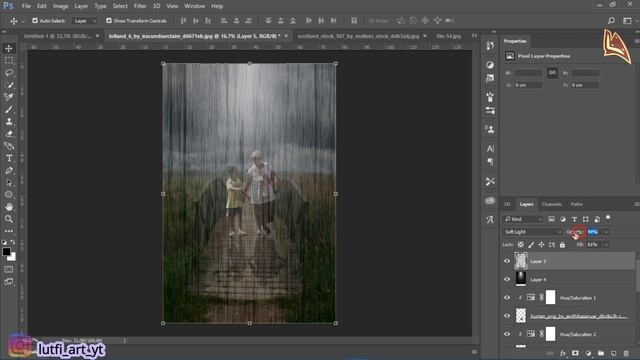The image size is (640, 360).
Task: Open Auto-Select Layer dropdown in options bar
Action: (85, 21)
